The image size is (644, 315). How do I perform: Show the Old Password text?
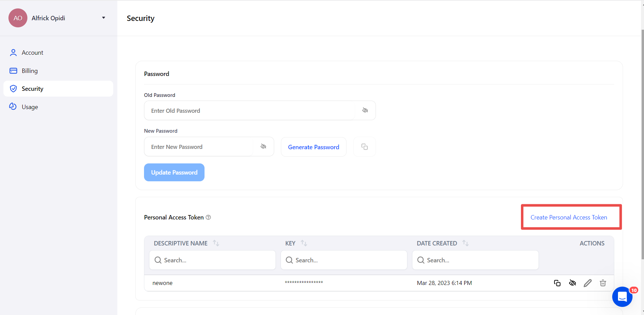coord(365,110)
